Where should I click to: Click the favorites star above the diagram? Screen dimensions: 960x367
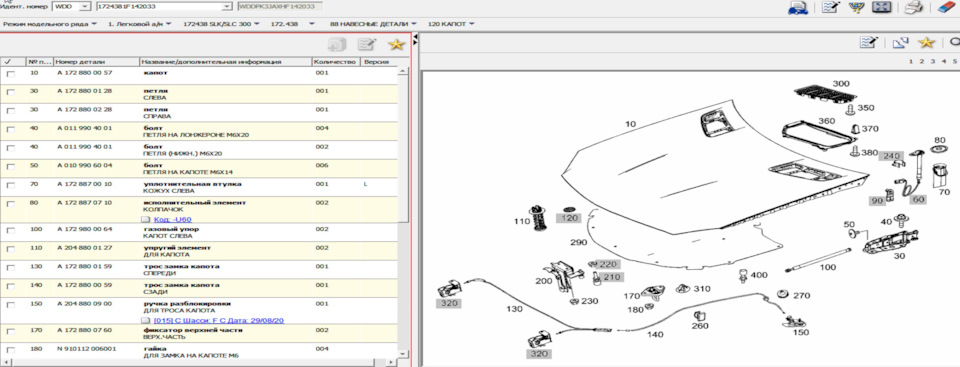pos(926,42)
